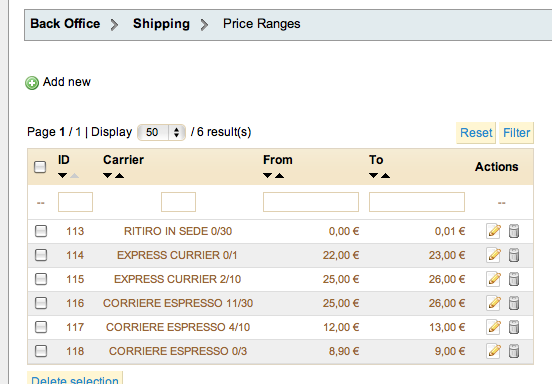The image size is (552, 384).
Task: Edit price range 116 with pencil icon
Action: 494,303
